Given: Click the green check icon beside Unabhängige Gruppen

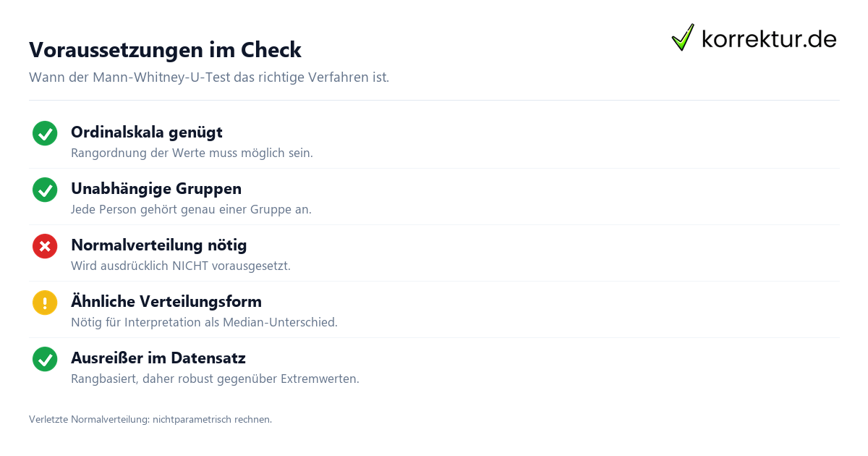Looking at the screenshot, I should 45,190.
